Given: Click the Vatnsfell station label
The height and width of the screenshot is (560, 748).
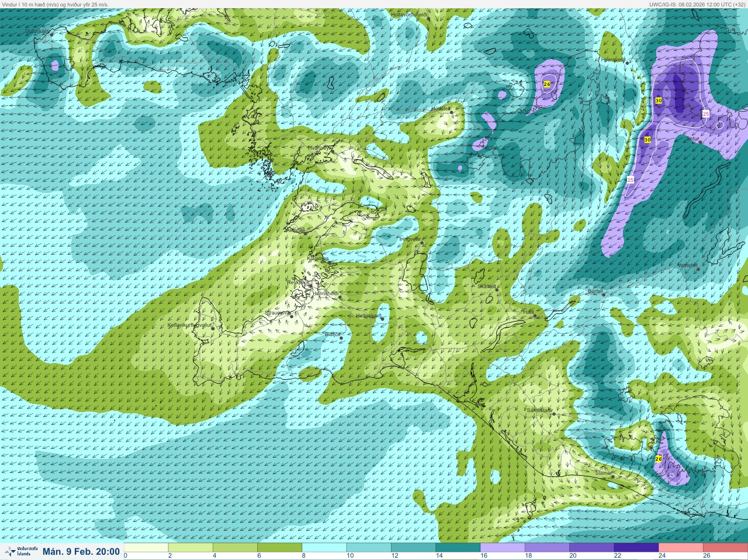Looking at the screenshot, I should click(687, 265).
